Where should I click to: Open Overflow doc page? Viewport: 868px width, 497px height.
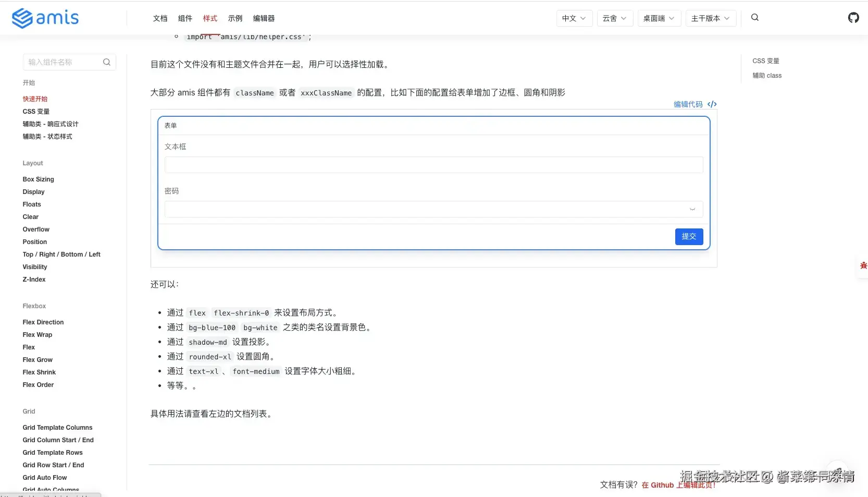(x=36, y=229)
